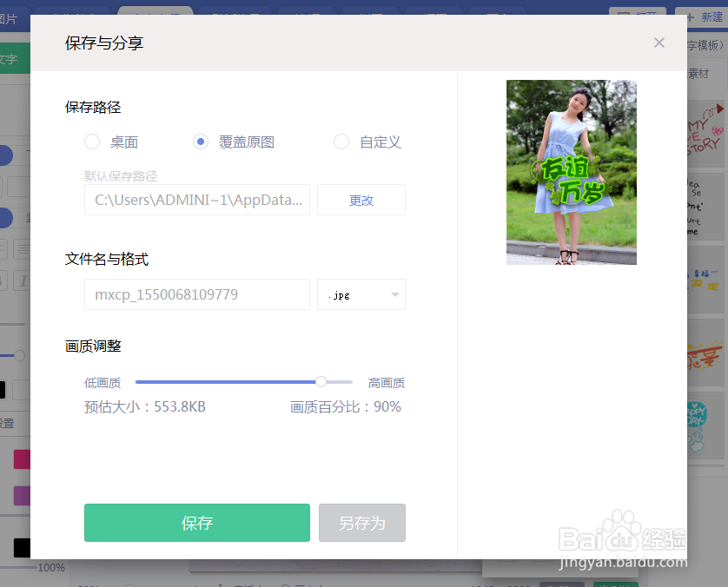728x587 pixels.
Task: Click the 另存为 button
Action: coord(362,523)
